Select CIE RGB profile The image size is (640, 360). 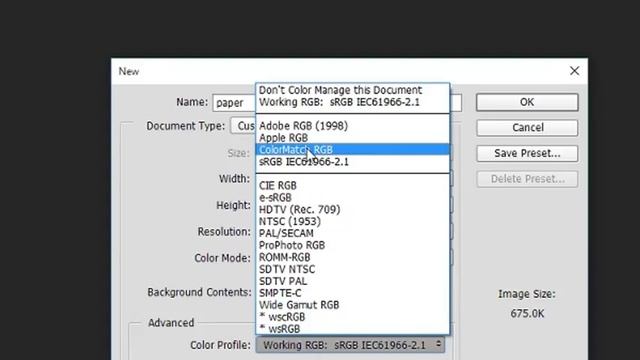pos(353,186)
